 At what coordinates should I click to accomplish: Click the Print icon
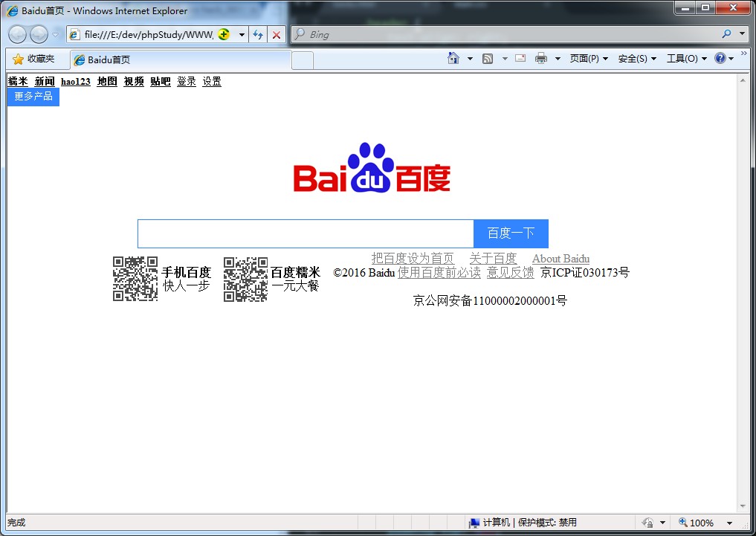click(541, 58)
